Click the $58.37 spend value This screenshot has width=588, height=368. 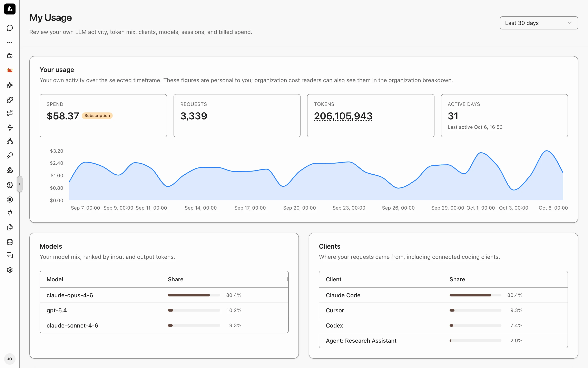coord(63,116)
